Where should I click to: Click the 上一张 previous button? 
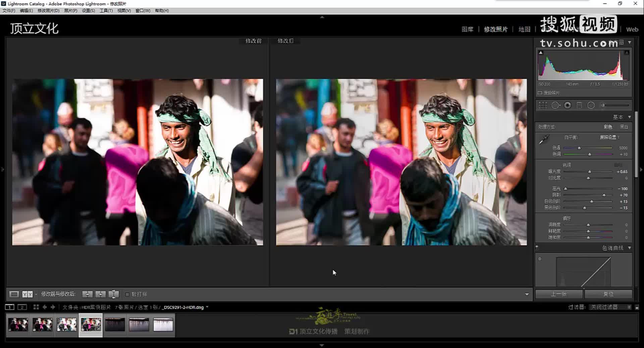pyautogui.click(x=558, y=293)
